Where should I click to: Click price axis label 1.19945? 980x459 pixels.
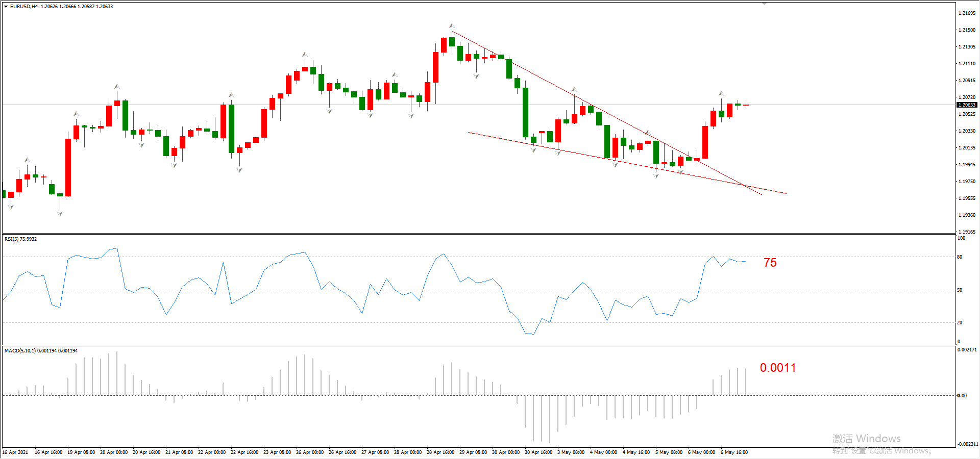point(967,165)
